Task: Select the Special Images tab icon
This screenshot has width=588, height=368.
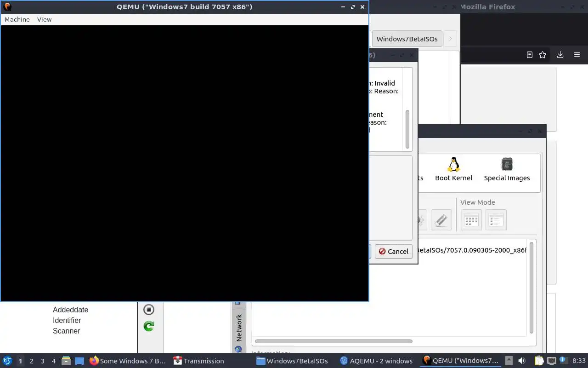Action: pyautogui.click(x=507, y=169)
